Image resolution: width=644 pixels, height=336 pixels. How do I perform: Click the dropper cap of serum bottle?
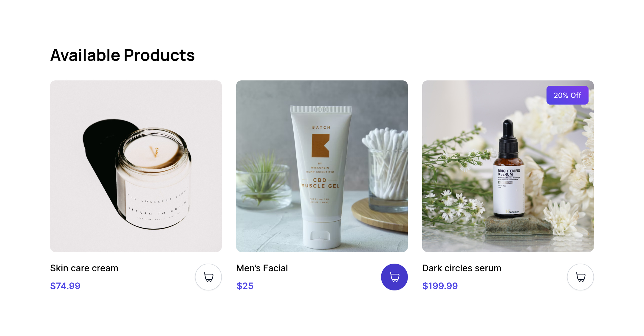coord(508,139)
